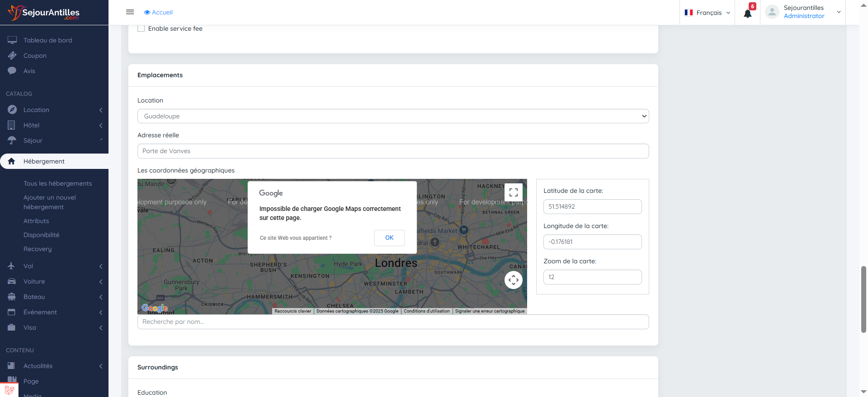Select Ajouter un nouvel hébergement
Viewport: 868px width, 397px height.
[x=50, y=202]
